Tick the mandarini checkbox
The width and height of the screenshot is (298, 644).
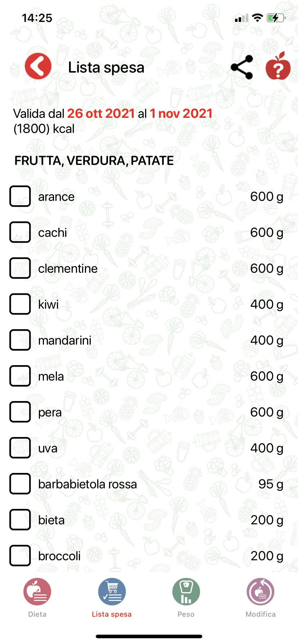coord(20,340)
